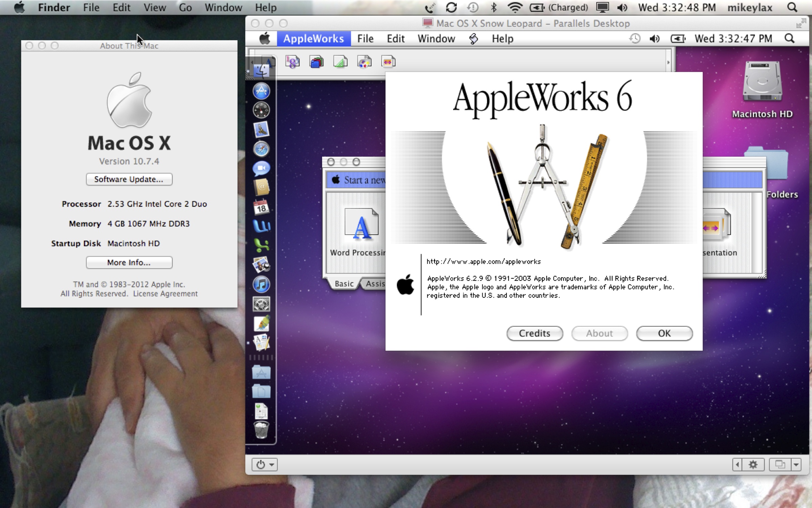Click the Database icon in AppleWorks button bar
The width and height of the screenshot is (812, 508).
pyautogui.click(x=316, y=62)
